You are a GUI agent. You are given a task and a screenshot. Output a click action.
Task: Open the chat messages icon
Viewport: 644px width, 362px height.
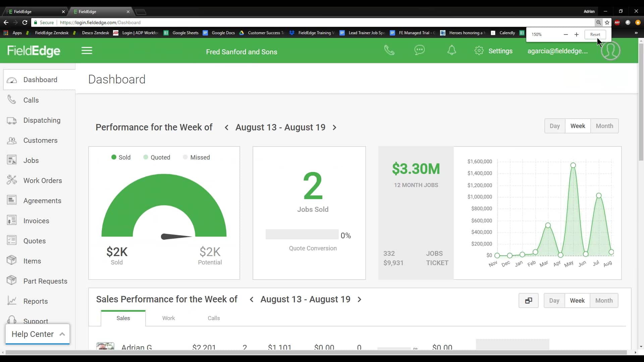(420, 50)
